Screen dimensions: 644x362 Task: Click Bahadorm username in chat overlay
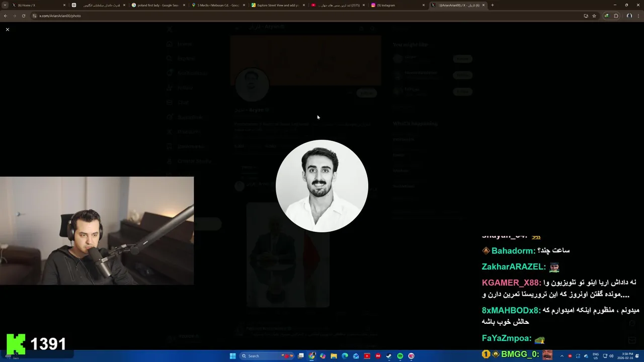(x=513, y=250)
